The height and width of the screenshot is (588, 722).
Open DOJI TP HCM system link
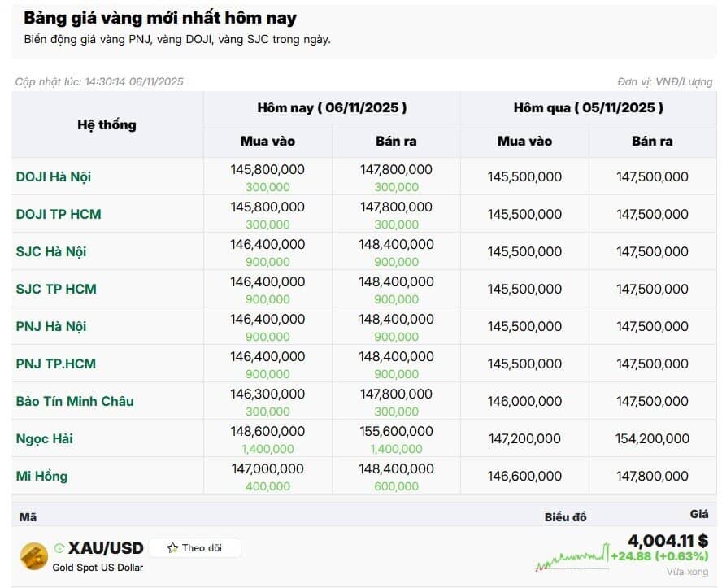click(x=59, y=214)
